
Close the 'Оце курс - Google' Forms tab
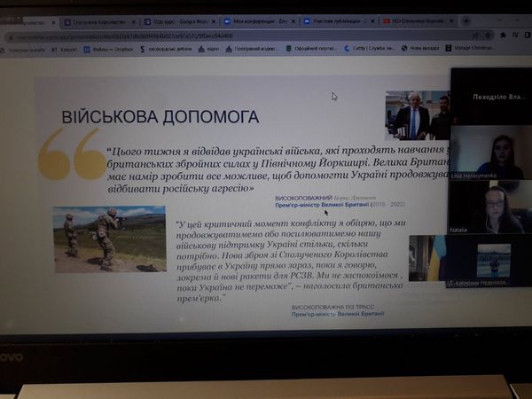214,21
